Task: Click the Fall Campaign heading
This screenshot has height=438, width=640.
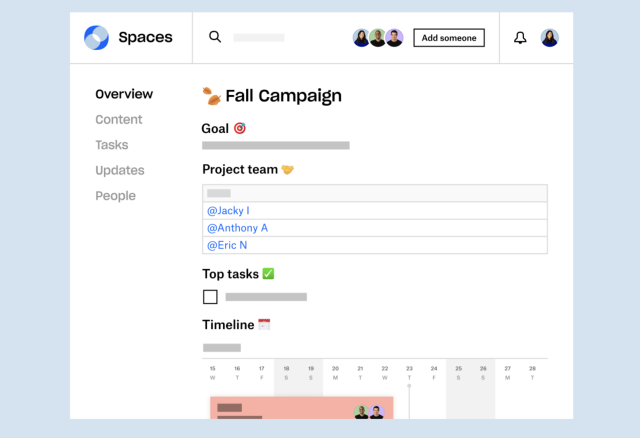Action: (x=284, y=96)
